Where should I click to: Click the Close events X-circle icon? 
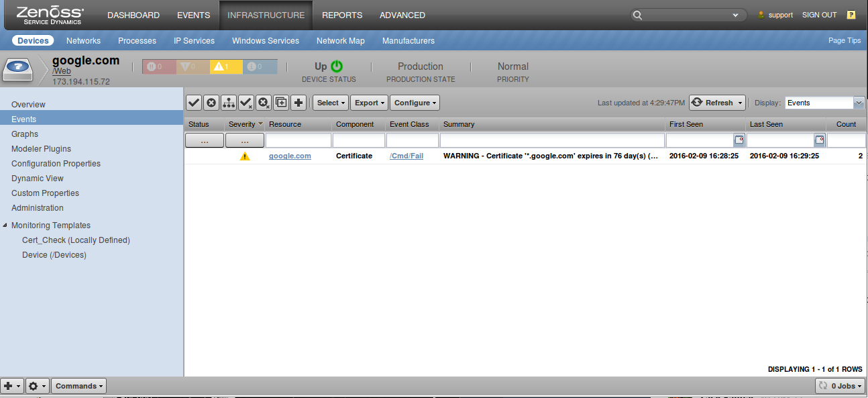211,103
